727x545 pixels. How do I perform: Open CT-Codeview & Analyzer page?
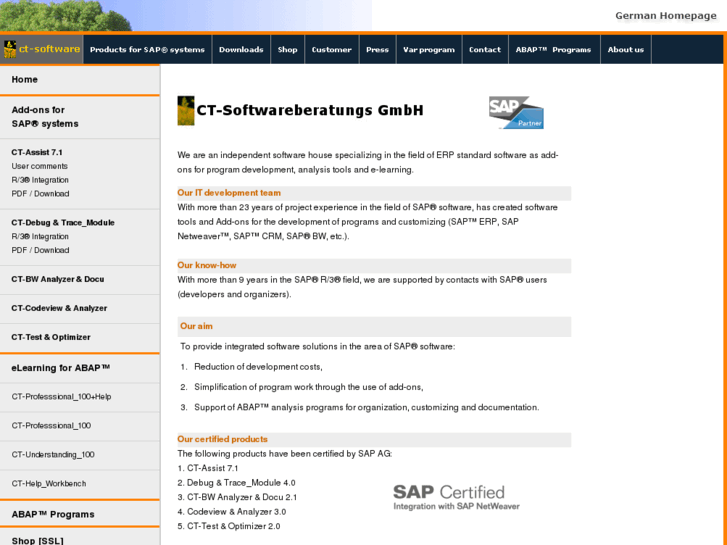coord(59,308)
